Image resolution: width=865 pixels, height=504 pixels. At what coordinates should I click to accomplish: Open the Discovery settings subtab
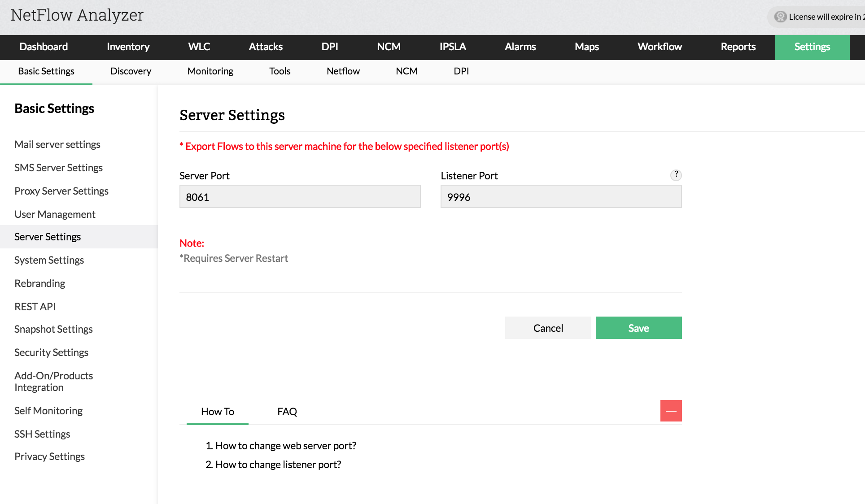[x=131, y=71]
